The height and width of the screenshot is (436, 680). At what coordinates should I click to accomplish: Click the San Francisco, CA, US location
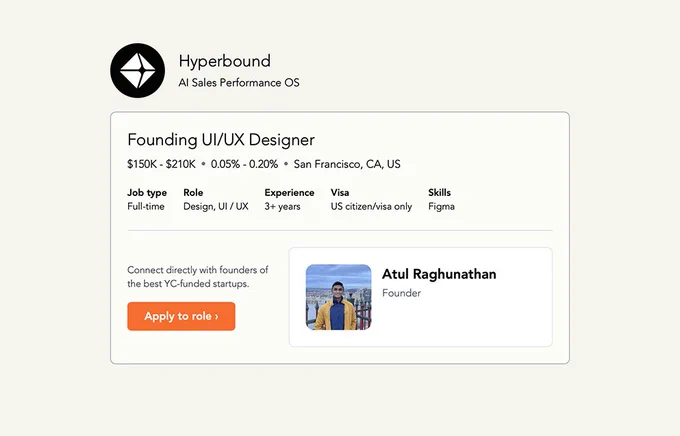point(347,164)
